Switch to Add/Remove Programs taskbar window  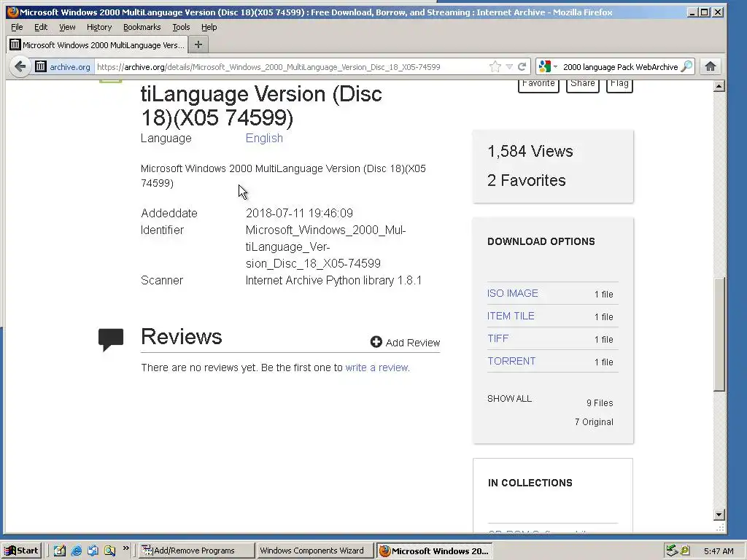(196, 551)
